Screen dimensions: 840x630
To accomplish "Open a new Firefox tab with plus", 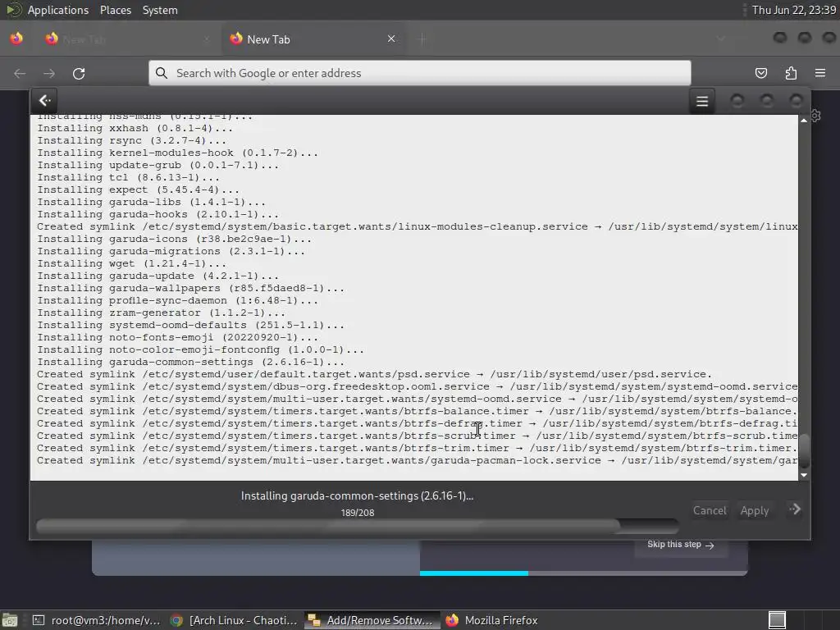I will point(422,39).
